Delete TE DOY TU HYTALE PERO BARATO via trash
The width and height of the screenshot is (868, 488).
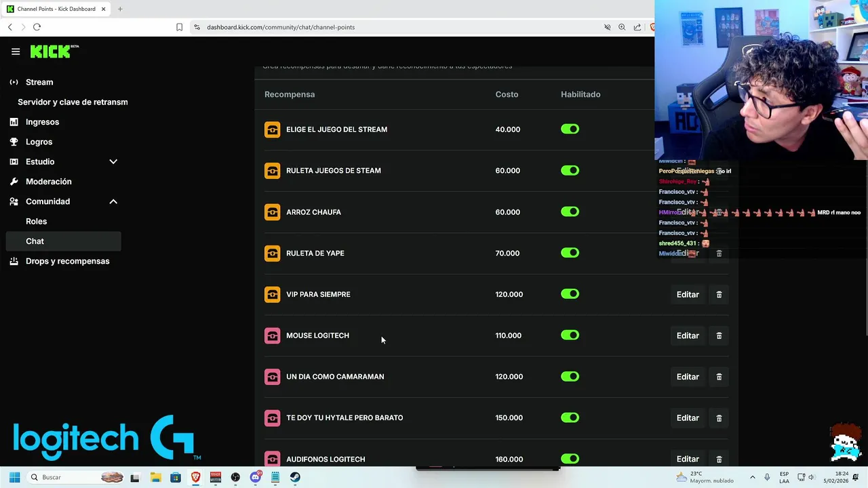[719, 418]
